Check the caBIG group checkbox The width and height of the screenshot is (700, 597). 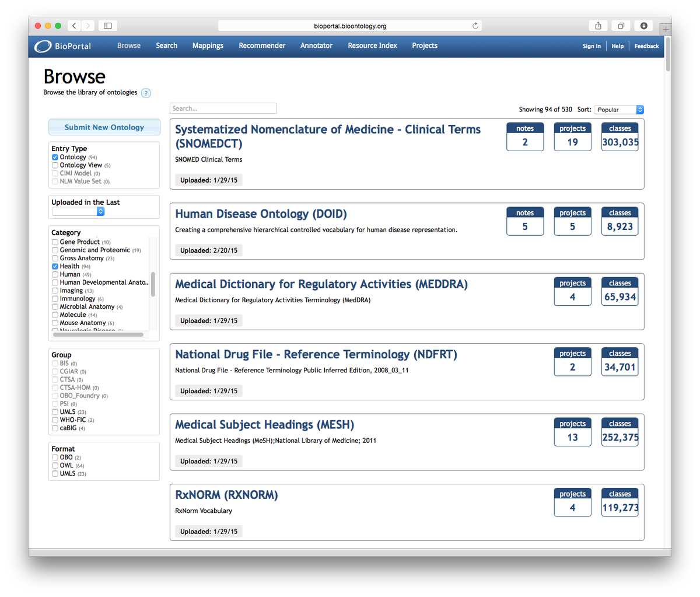point(55,429)
